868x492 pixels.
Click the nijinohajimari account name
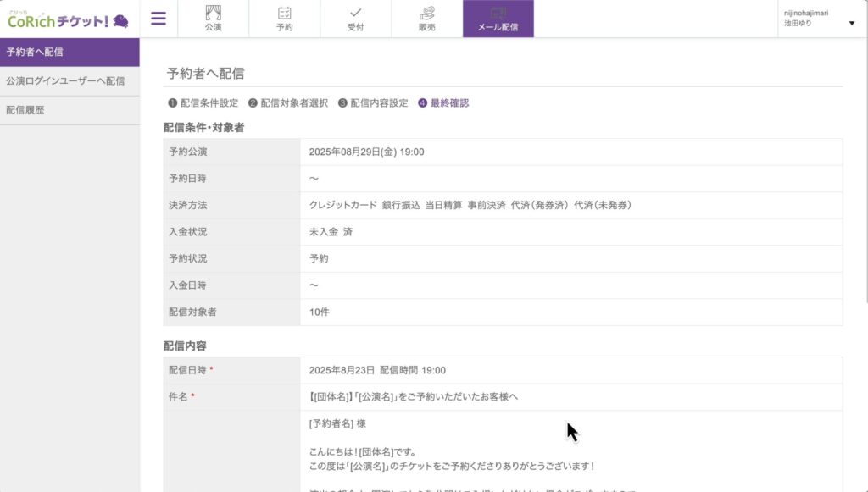click(805, 13)
